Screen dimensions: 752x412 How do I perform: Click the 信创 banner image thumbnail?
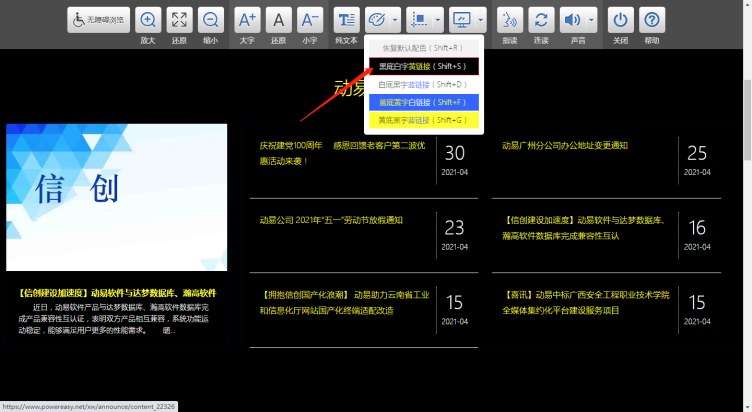(116, 197)
